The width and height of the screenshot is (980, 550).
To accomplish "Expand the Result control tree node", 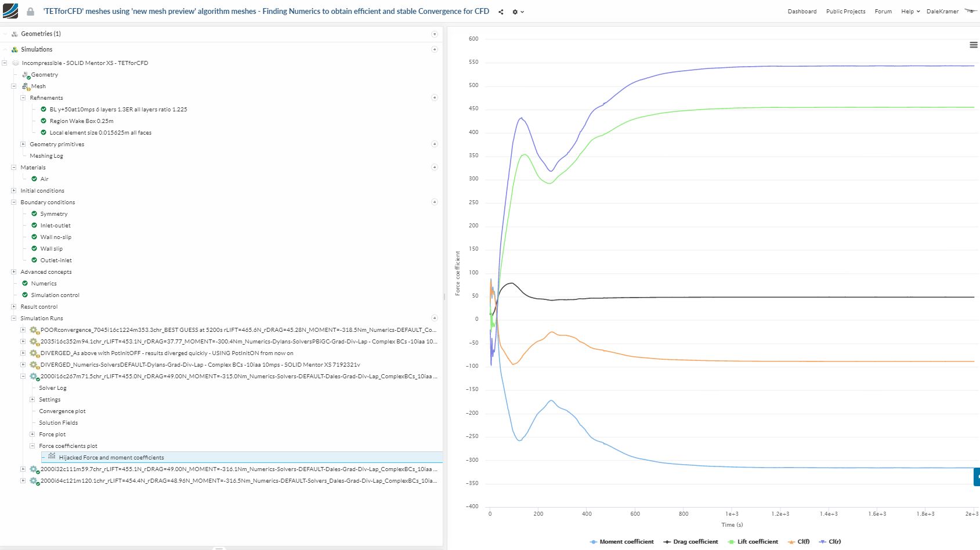I will pos(14,306).
